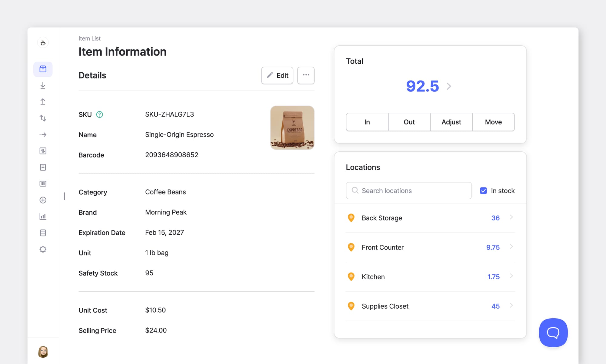The width and height of the screenshot is (606, 364).
Task: Open the coffee cup logo home icon
Action: [x=43, y=43]
